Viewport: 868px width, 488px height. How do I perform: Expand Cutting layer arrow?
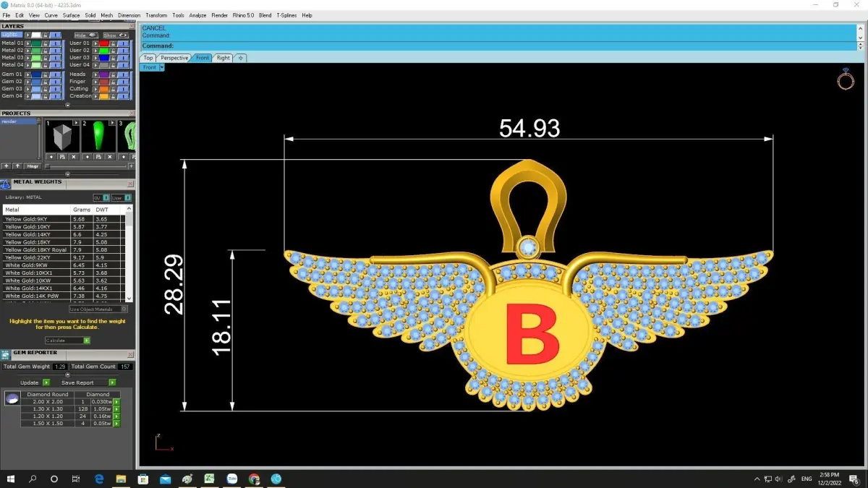[x=95, y=89]
